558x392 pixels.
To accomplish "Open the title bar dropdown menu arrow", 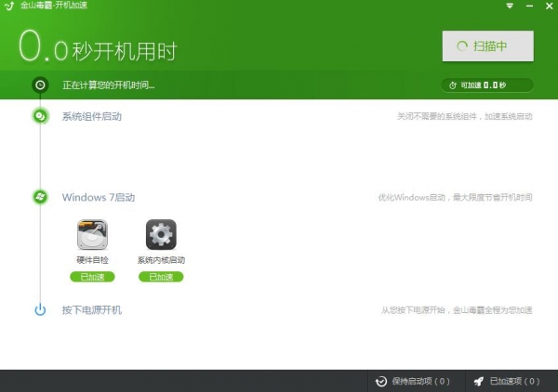I will tap(510, 6).
